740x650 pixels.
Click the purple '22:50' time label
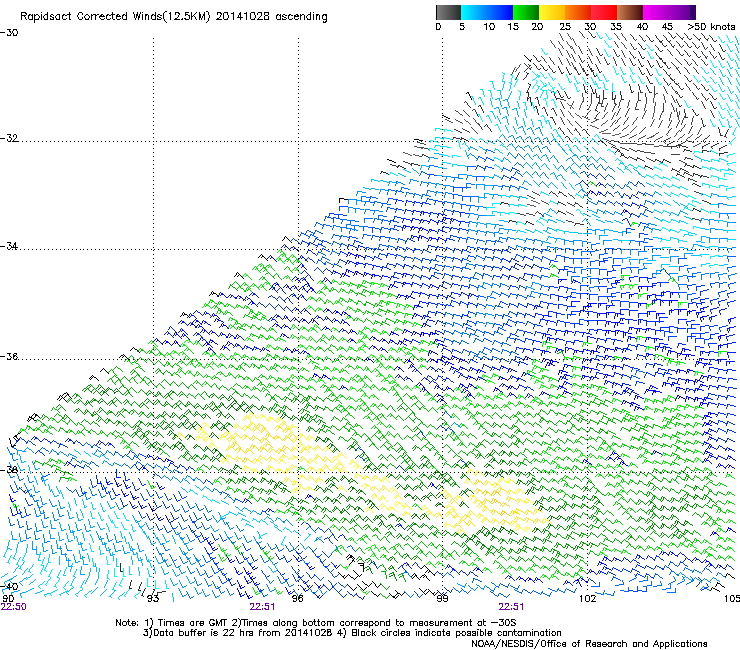pos(14,607)
